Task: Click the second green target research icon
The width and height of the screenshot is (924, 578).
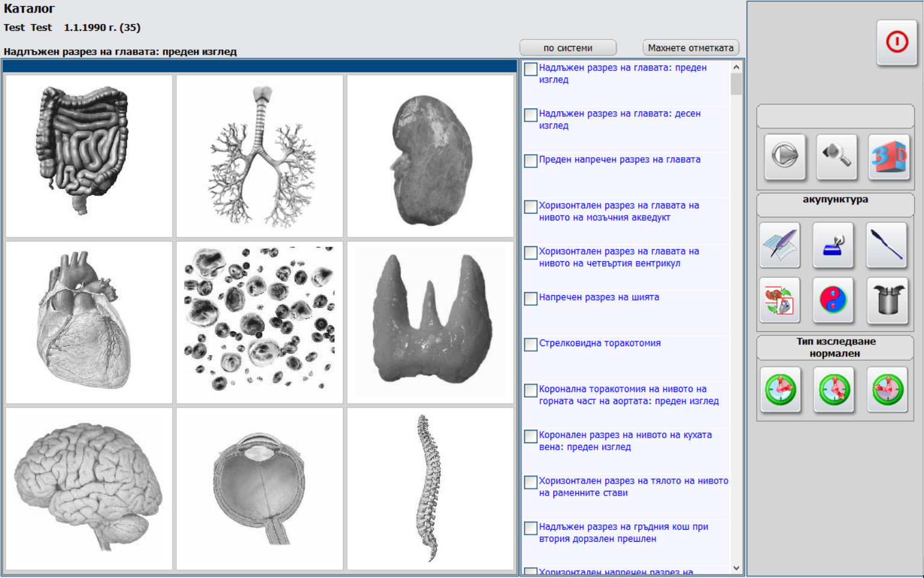Action: pyautogui.click(x=834, y=389)
